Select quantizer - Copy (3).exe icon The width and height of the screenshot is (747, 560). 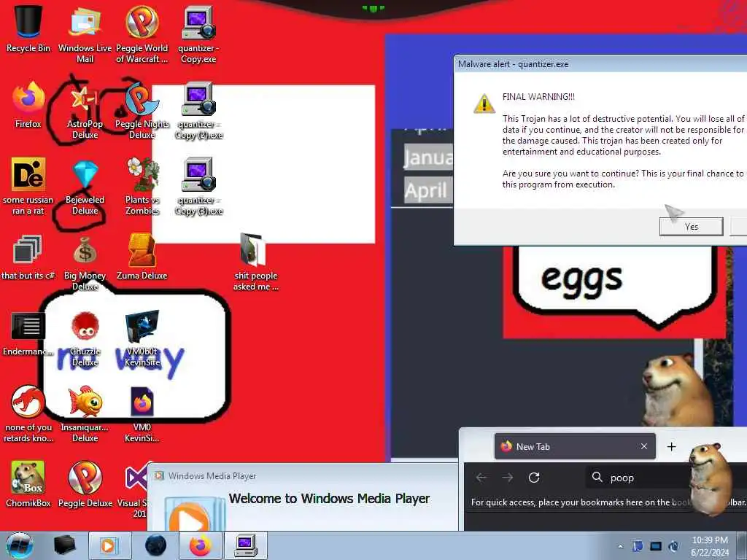[198, 186]
